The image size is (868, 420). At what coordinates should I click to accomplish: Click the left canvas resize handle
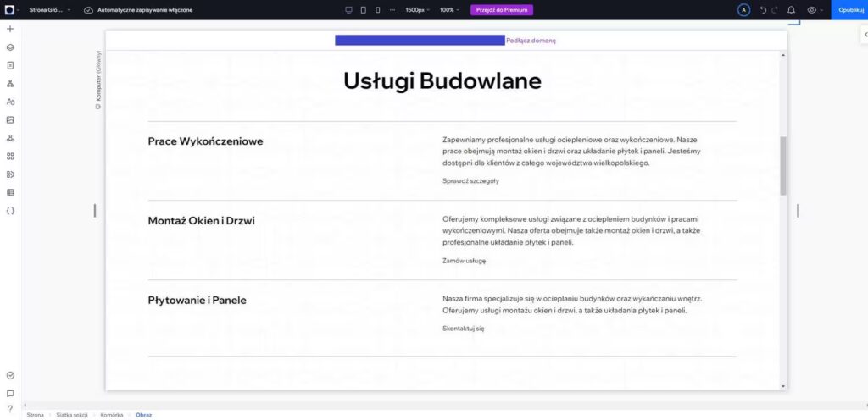[95, 211]
